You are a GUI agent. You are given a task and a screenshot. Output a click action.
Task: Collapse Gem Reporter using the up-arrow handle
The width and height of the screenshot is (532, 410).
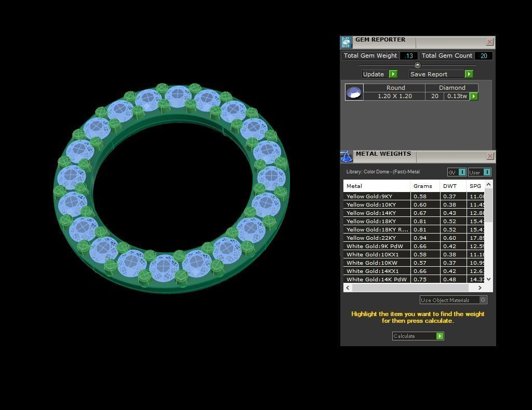click(418, 65)
